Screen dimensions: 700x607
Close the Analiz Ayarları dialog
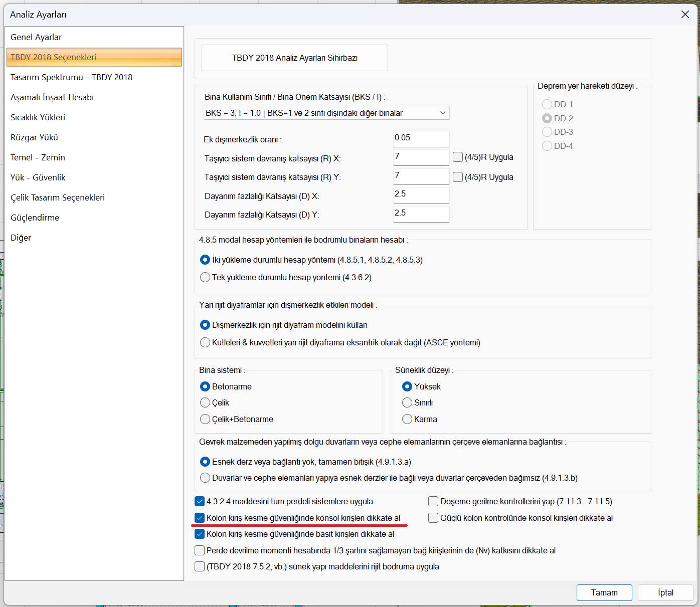point(685,15)
